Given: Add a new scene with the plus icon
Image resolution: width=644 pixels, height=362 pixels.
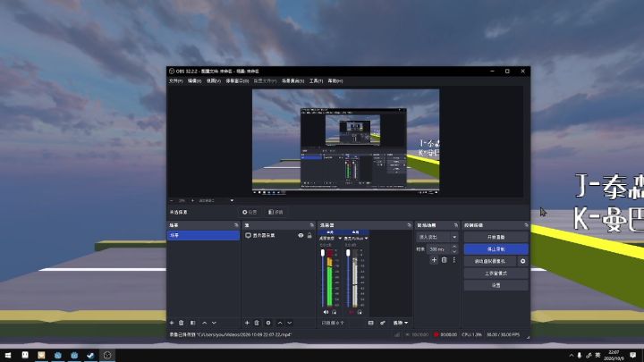Looking at the screenshot, I should pos(172,323).
